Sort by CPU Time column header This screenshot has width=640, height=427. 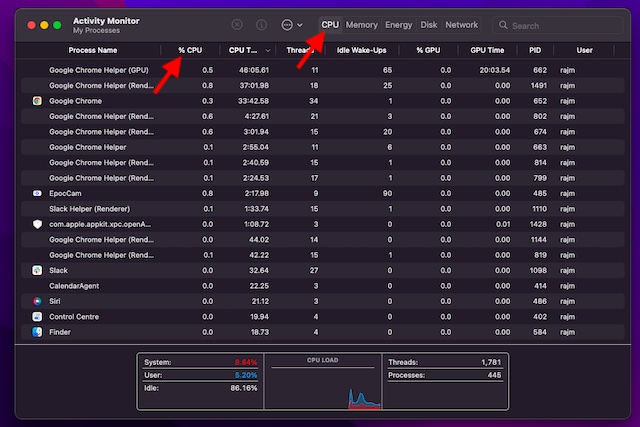(x=243, y=50)
